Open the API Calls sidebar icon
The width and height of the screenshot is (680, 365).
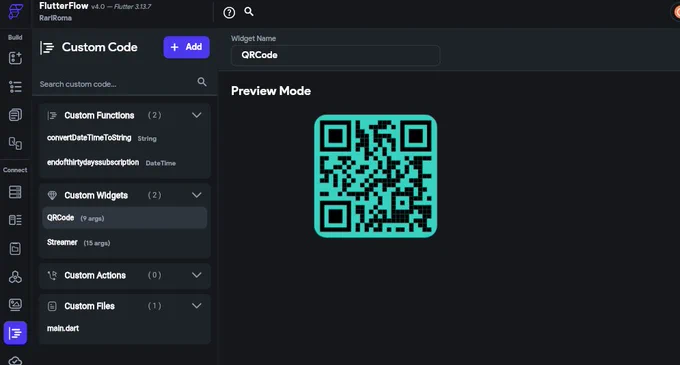(x=15, y=277)
